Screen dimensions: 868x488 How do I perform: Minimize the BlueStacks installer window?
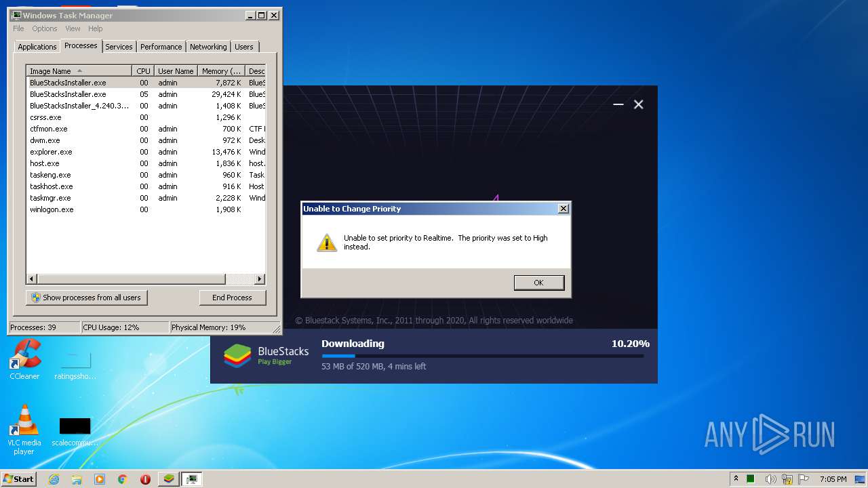[x=618, y=104]
